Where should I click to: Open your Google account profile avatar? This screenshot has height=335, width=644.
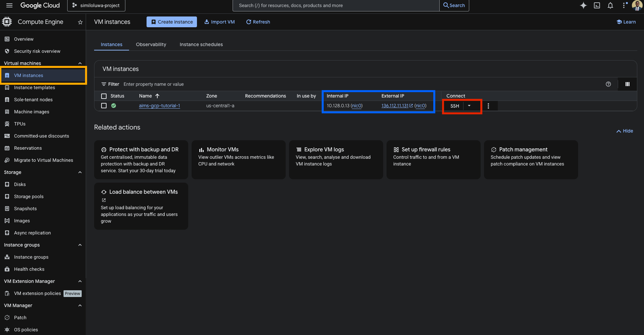tap(637, 5)
